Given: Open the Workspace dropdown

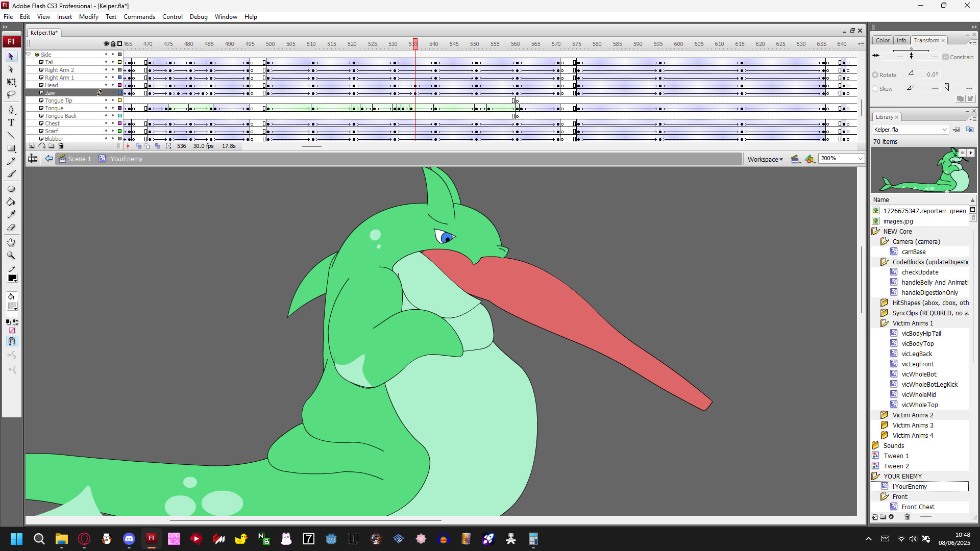Looking at the screenshot, I should point(765,159).
